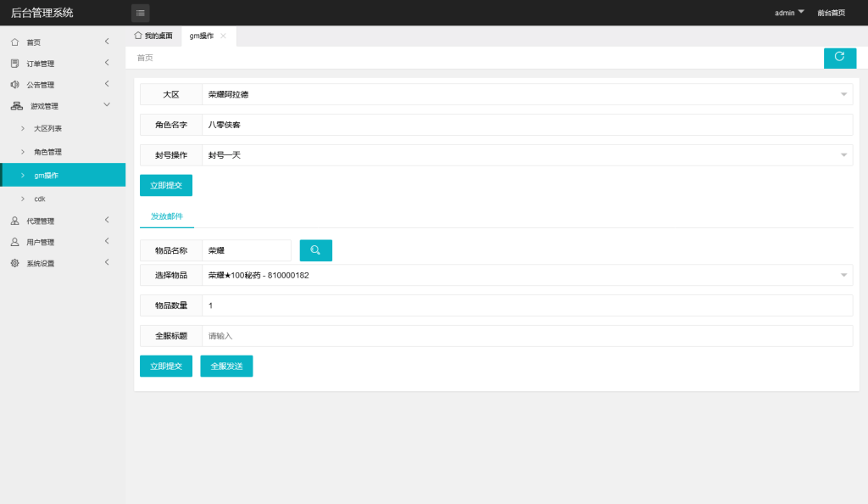This screenshot has height=504, width=868.
Task: Refresh the page with the cyan refresh icon
Action: (839, 58)
